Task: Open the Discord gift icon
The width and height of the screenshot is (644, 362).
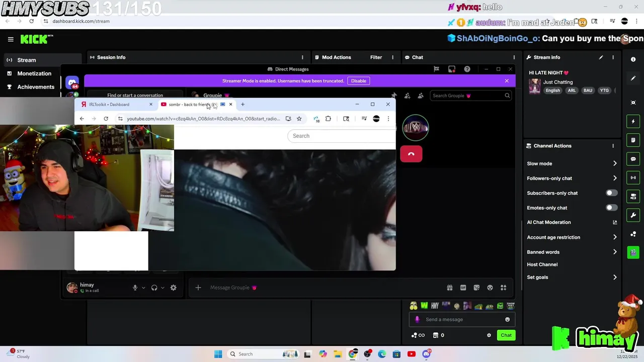Action: (449, 288)
